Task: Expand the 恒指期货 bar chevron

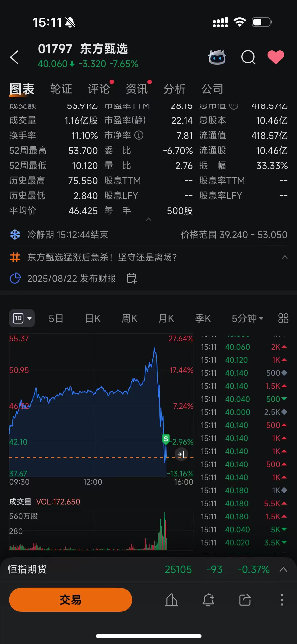Action: (283, 569)
